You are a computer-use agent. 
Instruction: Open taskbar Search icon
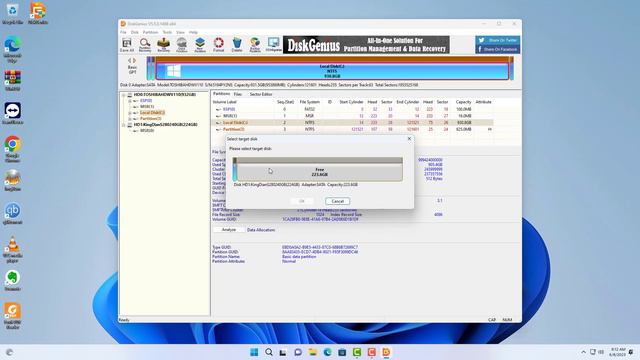269,352
